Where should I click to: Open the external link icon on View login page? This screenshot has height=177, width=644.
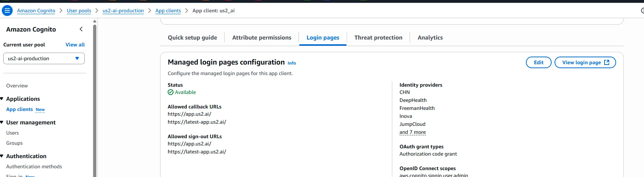[x=607, y=62]
